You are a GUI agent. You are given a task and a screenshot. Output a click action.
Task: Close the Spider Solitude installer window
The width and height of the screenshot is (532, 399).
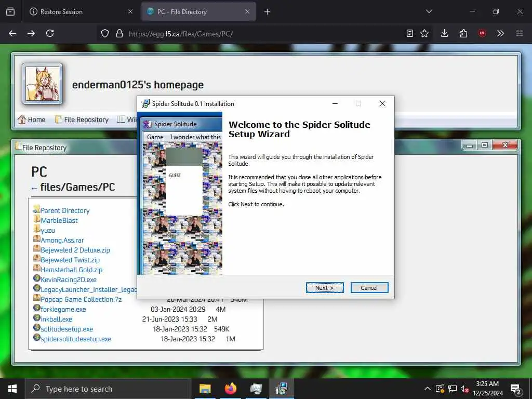click(x=382, y=103)
